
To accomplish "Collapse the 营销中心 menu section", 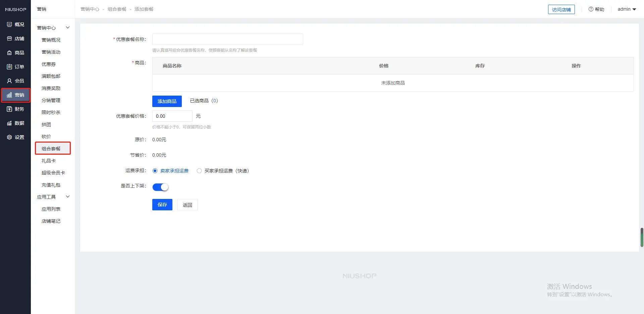I will point(68,28).
